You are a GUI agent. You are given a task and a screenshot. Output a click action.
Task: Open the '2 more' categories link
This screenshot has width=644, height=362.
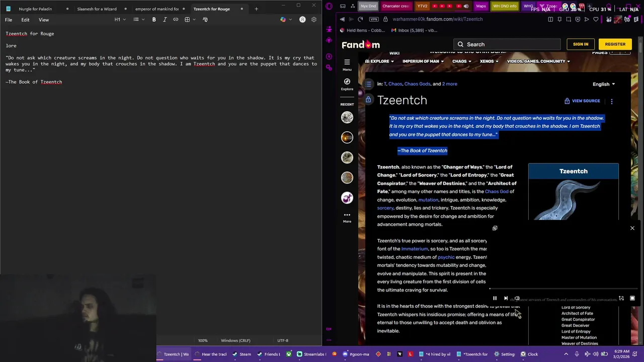449,84
